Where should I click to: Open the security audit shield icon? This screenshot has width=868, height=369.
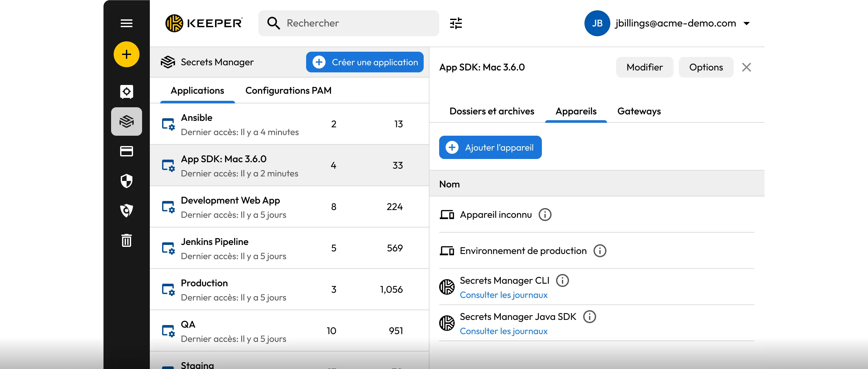point(126,181)
